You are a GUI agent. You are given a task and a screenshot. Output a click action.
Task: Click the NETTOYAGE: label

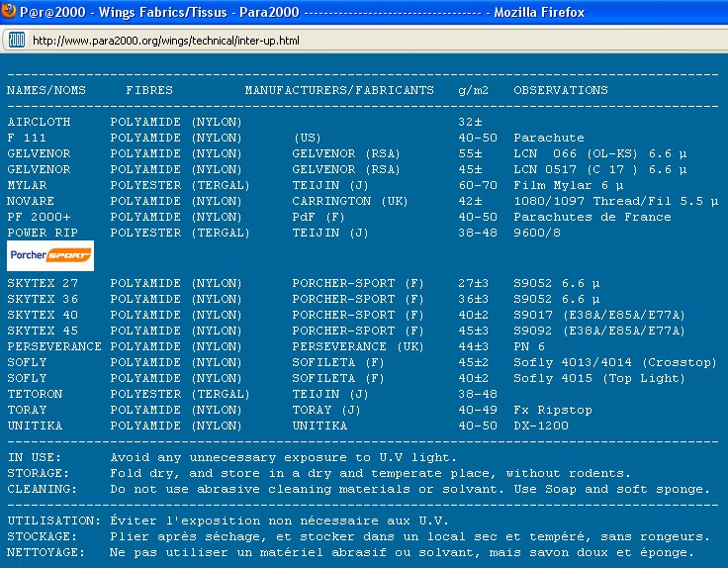pos(46,552)
